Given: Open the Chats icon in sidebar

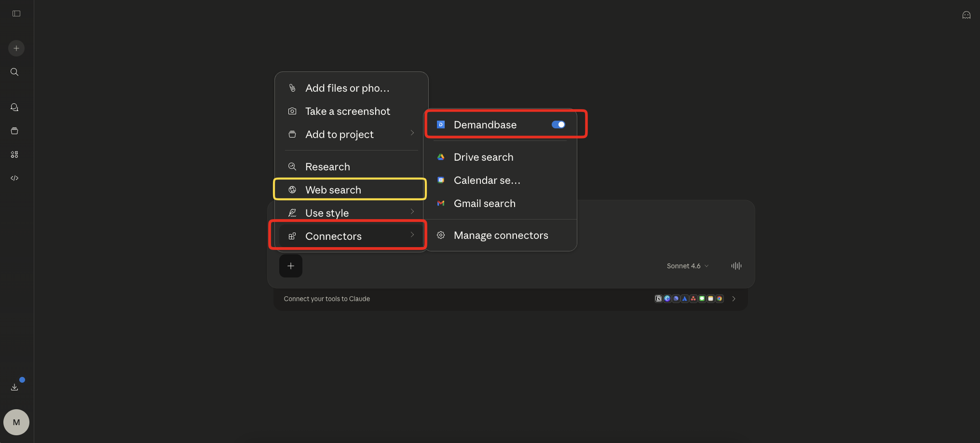Looking at the screenshot, I should coord(14,107).
